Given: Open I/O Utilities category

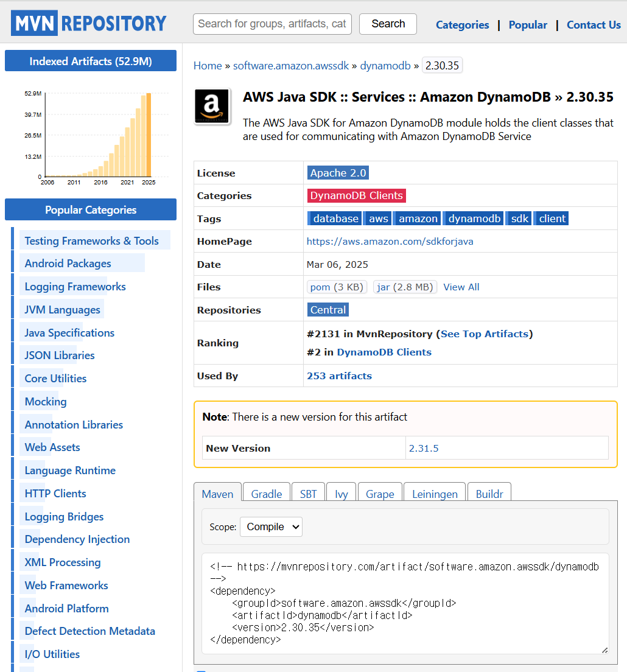Looking at the screenshot, I should pos(52,654).
